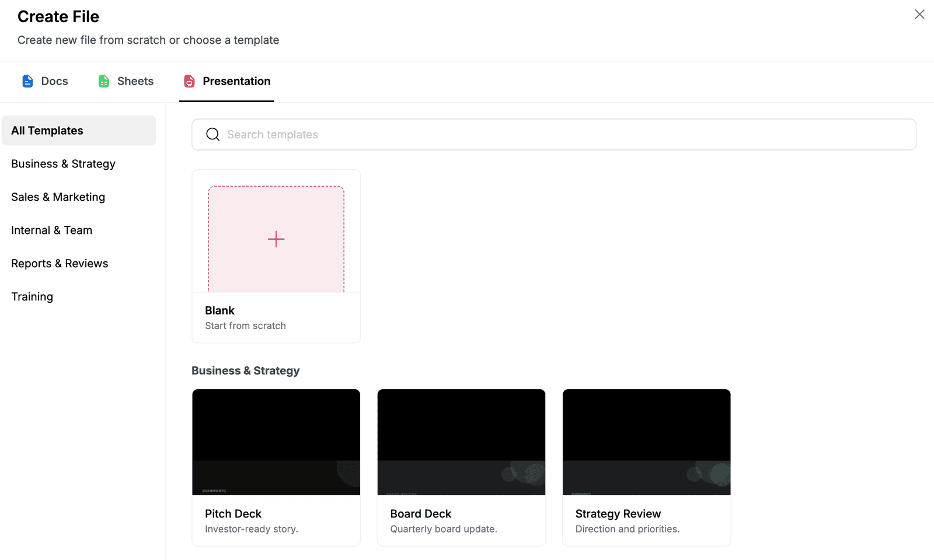Select All Templates category

[x=79, y=131]
